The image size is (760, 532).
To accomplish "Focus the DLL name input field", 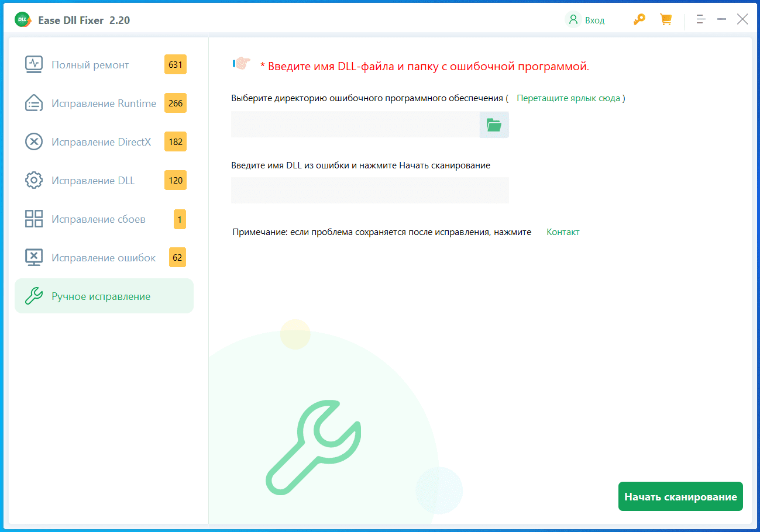I will click(370, 190).
